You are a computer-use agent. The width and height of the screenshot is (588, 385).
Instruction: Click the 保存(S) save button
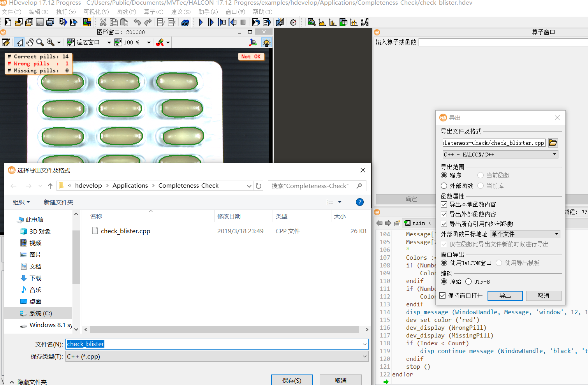(x=292, y=380)
